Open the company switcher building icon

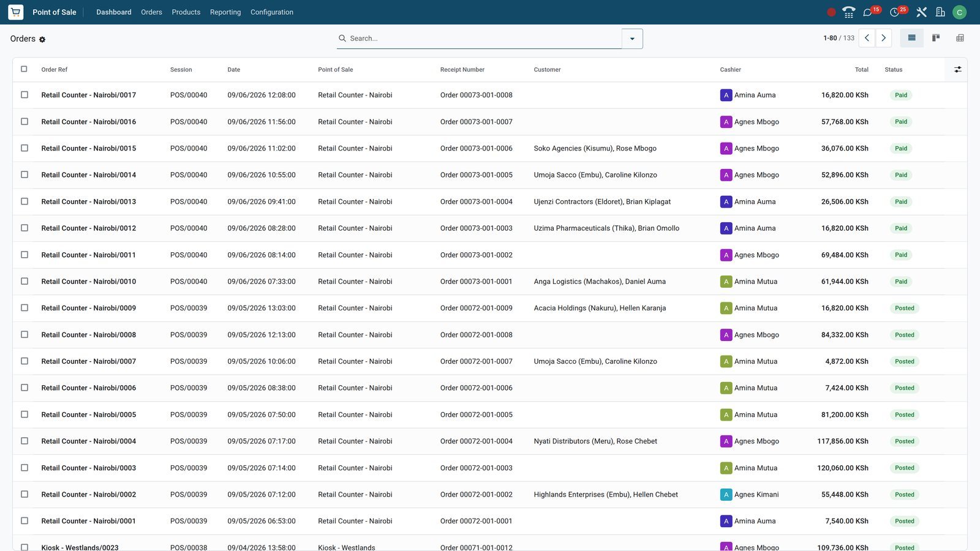click(940, 12)
